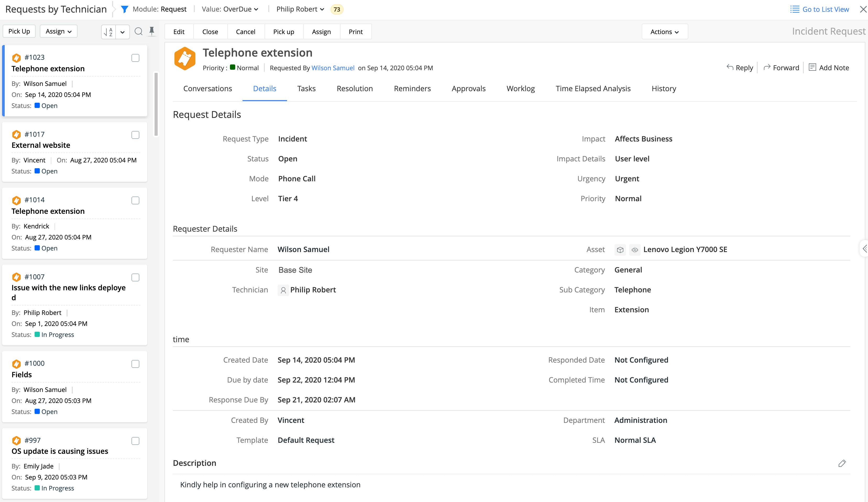Click the asset box icon beside Lenovo Legion

point(620,250)
